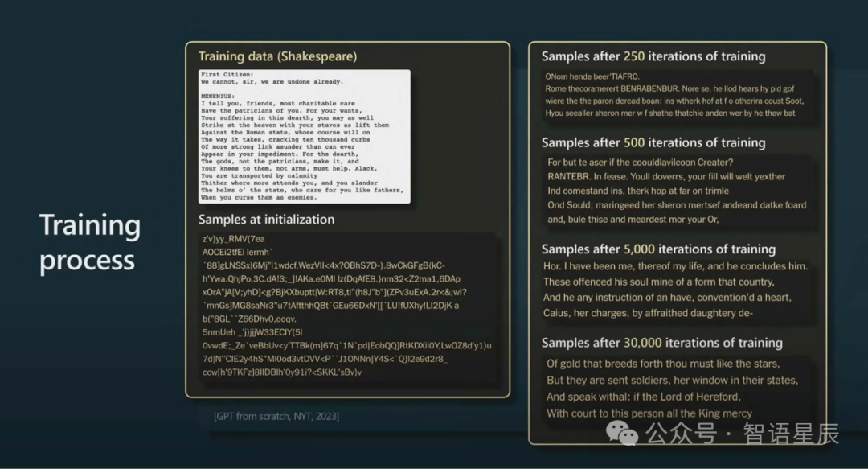Select the line beginning "With court to this person"
The width and height of the screenshot is (868, 469).
click(649, 413)
